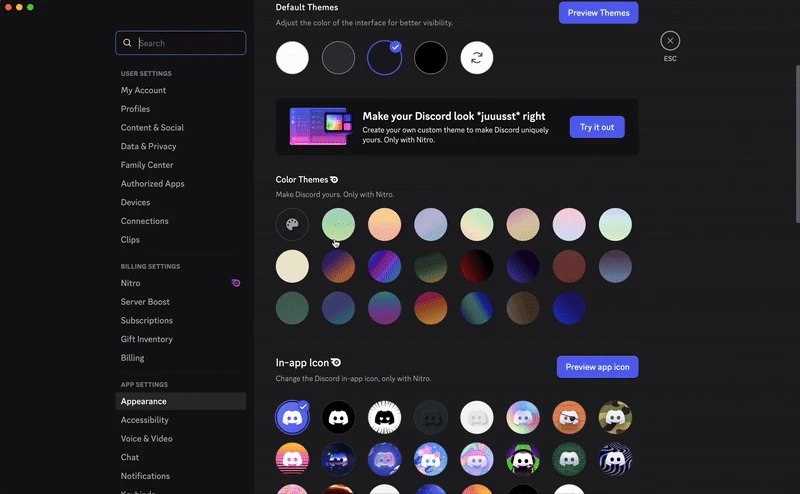Select the default blurple Discord app icon
The image size is (800, 494).
point(292,417)
